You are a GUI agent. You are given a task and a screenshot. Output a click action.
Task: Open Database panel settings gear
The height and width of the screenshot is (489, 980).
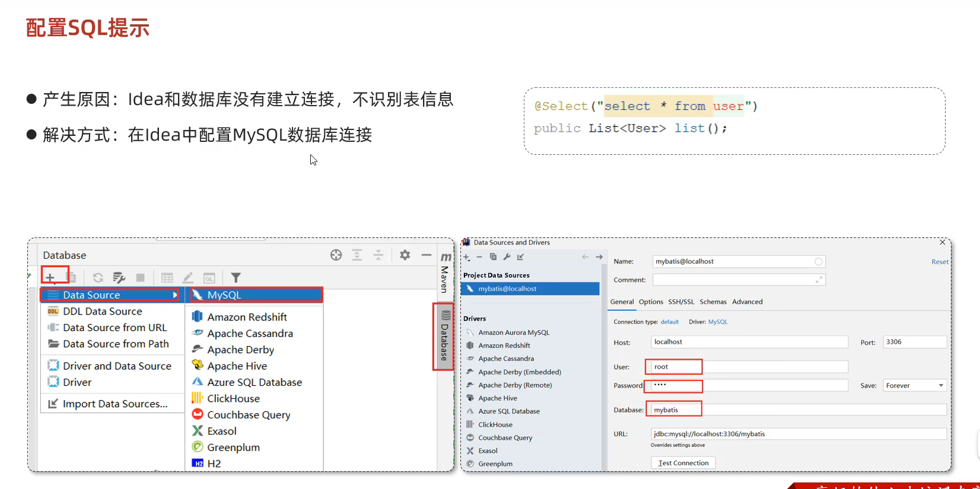(x=405, y=255)
